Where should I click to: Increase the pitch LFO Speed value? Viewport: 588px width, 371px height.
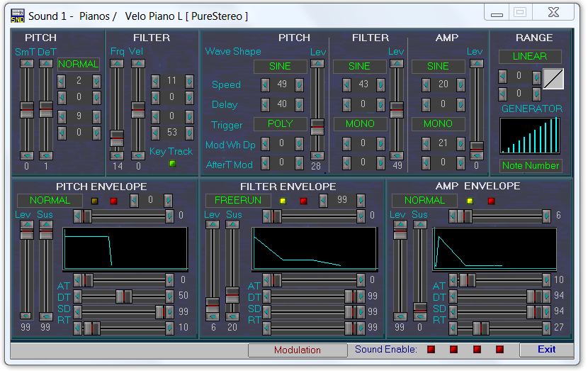[299, 85]
